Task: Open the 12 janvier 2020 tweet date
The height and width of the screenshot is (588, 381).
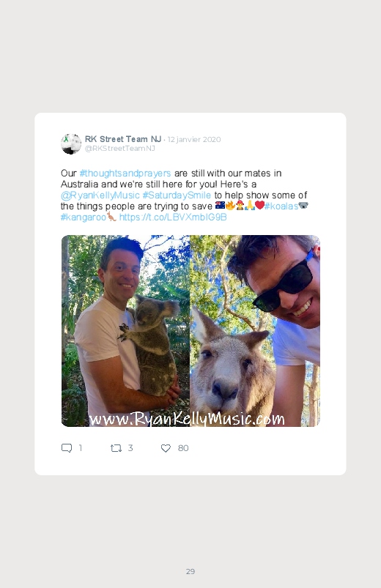Action: coord(194,140)
